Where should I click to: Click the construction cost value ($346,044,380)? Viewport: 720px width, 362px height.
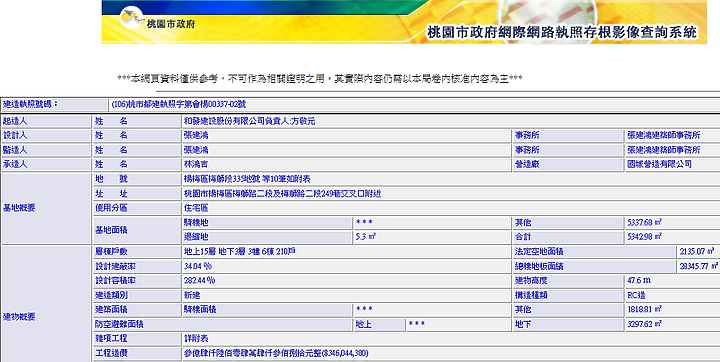[276, 353]
